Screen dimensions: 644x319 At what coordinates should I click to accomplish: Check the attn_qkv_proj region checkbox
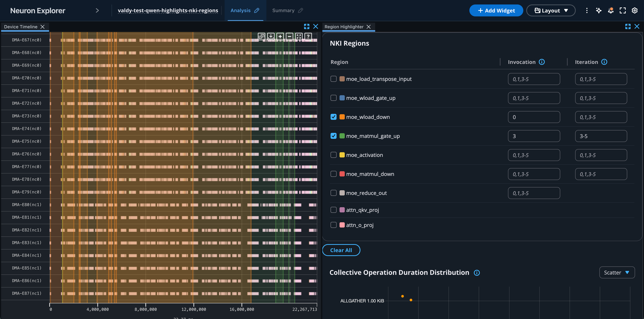334,210
